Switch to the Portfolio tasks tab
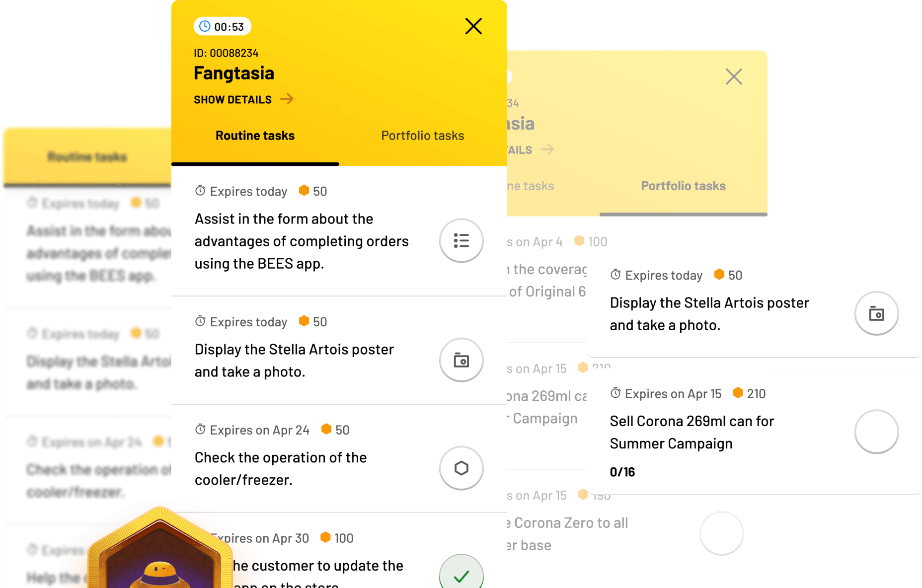The height and width of the screenshot is (588, 922). (x=422, y=136)
